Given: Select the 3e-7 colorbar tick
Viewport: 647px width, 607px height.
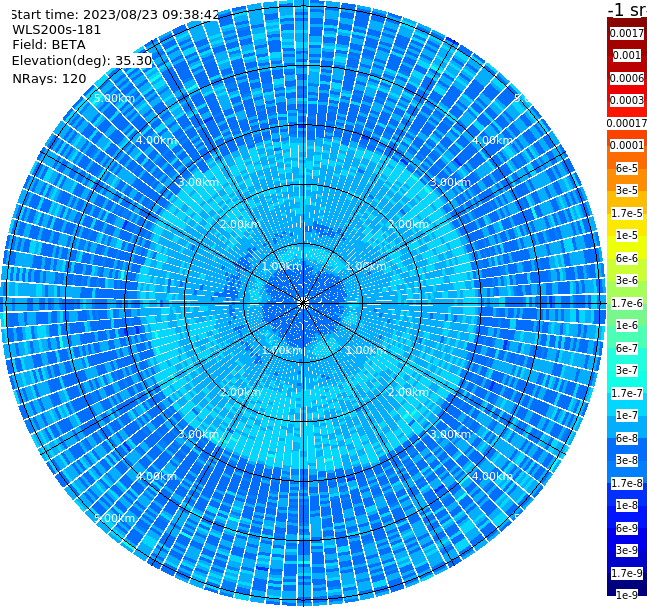Looking at the screenshot, I should pyautogui.click(x=627, y=370).
